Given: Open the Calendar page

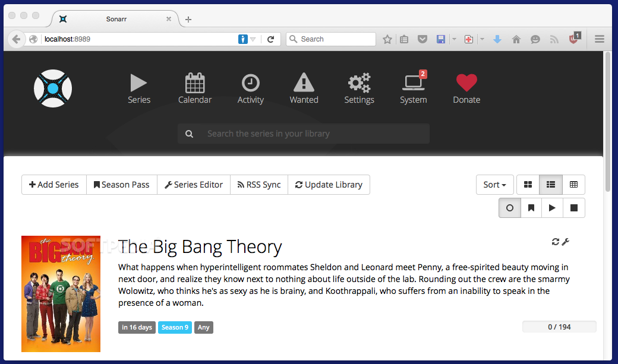Looking at the screenshot, I should (195, 87).
